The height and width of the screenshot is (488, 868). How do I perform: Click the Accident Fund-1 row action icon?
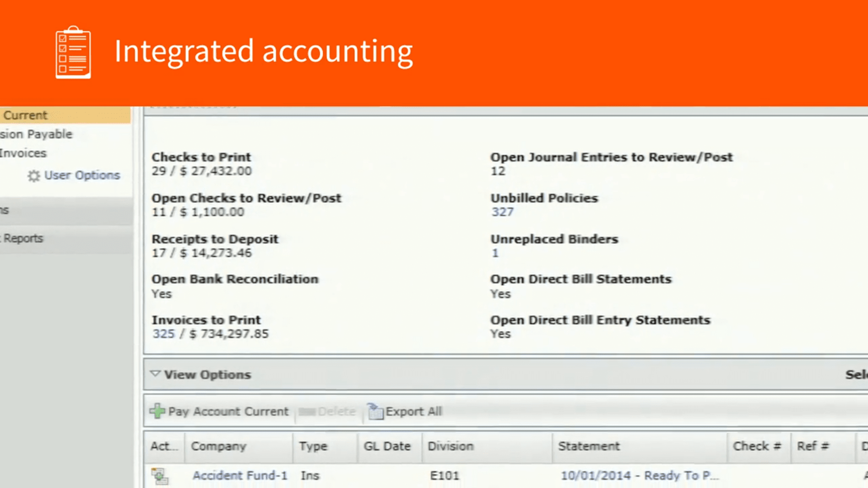coord(160,476)
